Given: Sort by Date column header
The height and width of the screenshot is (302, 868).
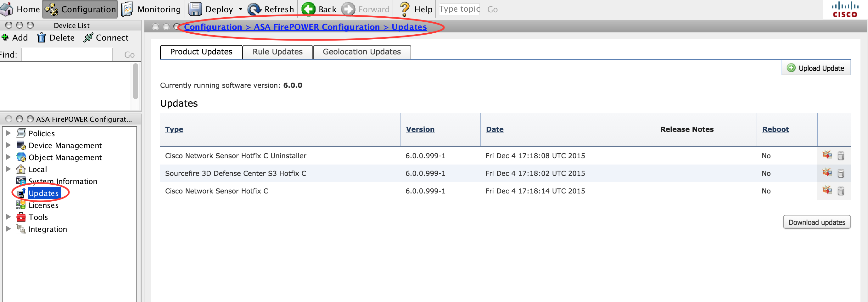Looking at the screenshot, I should [495, 129].
